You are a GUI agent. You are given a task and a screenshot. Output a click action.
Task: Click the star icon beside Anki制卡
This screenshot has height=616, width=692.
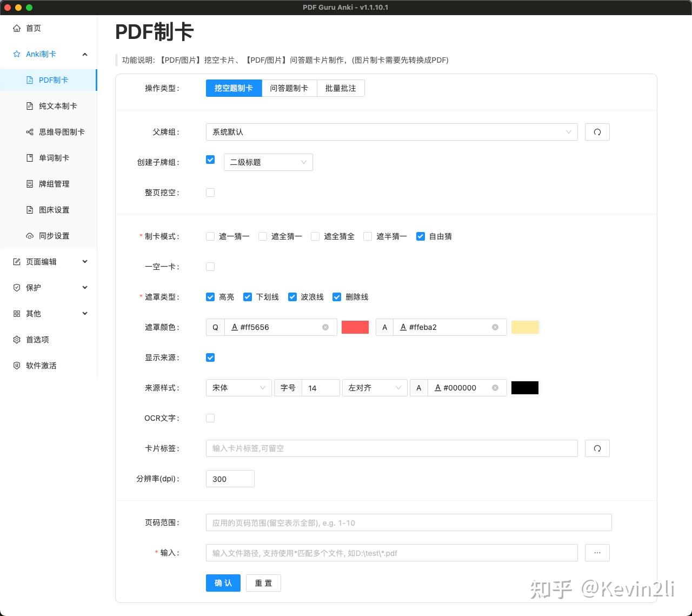[x=17, y=54]
